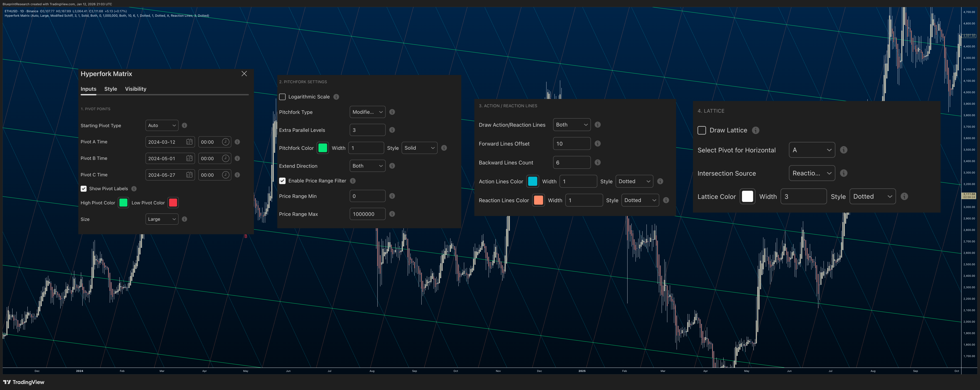Open Extend Direction dropdown
The image size is (980, 390).
point(367,166)
